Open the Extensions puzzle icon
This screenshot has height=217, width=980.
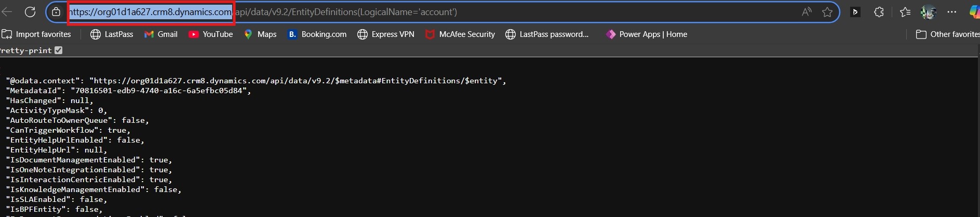click(879, 12)
